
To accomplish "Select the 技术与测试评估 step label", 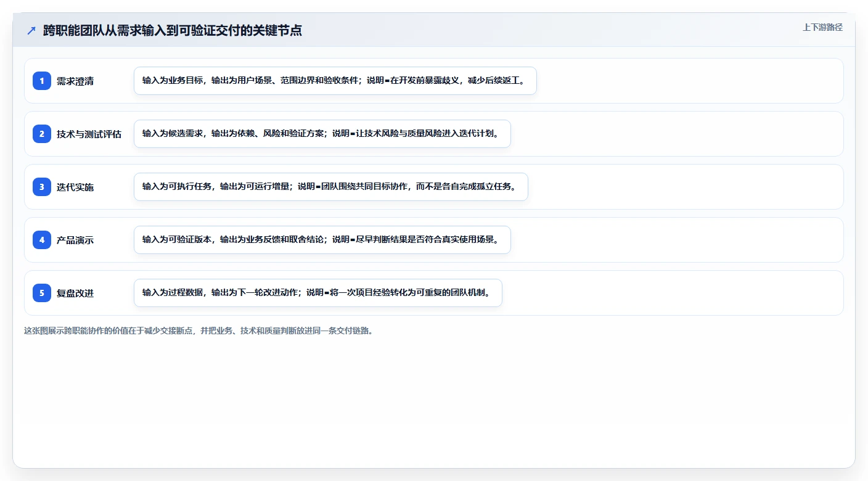I will point(89,134).
